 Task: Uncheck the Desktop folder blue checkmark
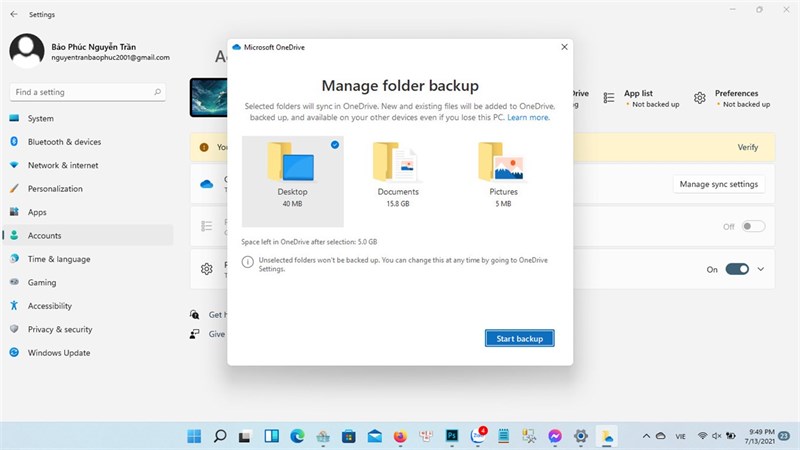[x=335, y=145]
